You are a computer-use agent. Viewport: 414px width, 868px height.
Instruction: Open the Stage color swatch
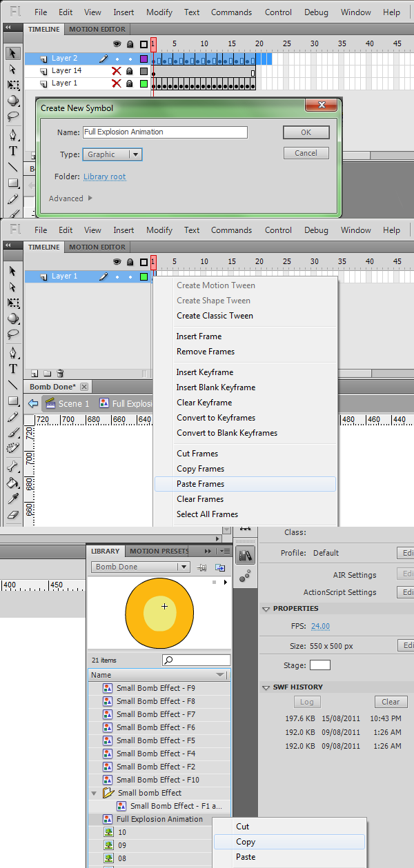[320, 665]
